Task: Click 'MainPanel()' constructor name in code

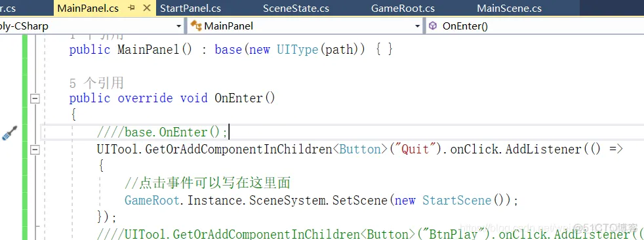Action: pos(155,50)
